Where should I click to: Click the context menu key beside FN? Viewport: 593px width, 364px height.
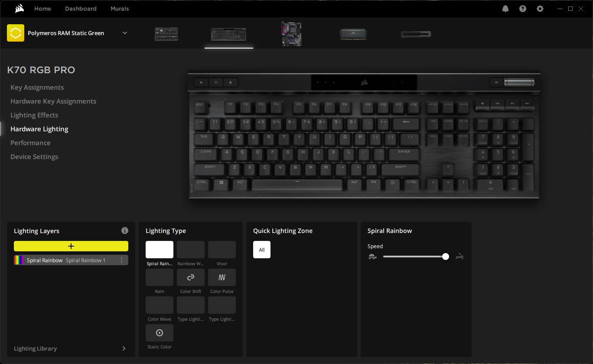[x=393, y=183]
